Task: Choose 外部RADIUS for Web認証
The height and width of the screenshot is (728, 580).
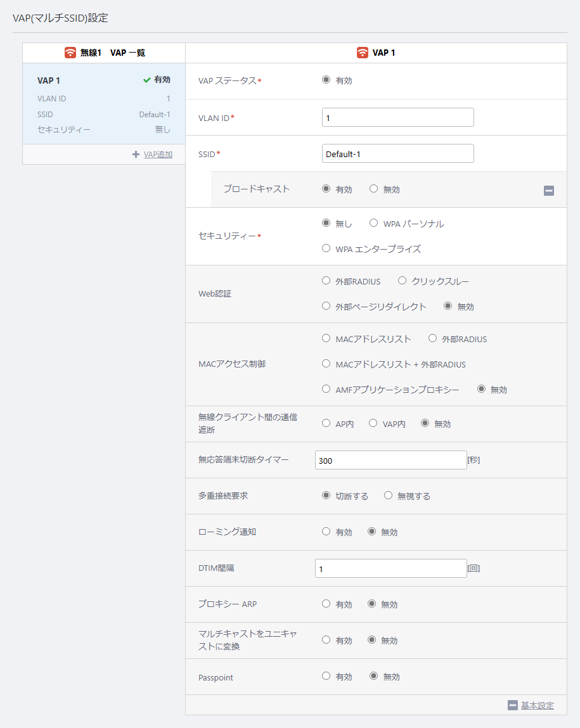Action: (x=326, y=281)
